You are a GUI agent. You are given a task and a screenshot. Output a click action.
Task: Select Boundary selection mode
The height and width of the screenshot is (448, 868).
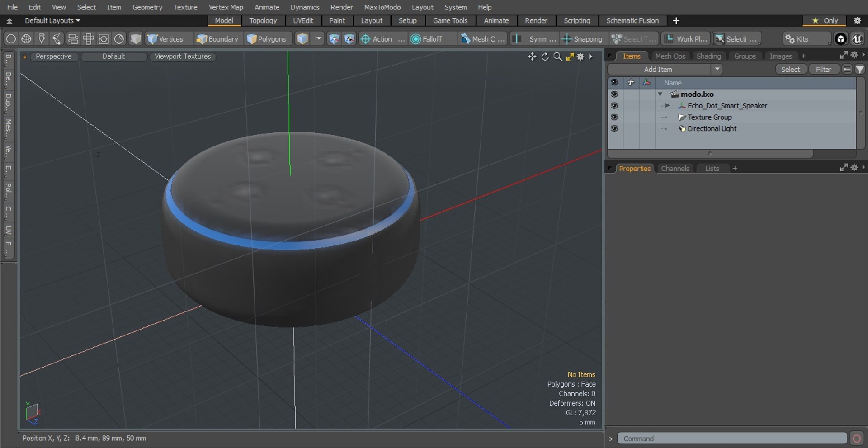pos(217,39)
